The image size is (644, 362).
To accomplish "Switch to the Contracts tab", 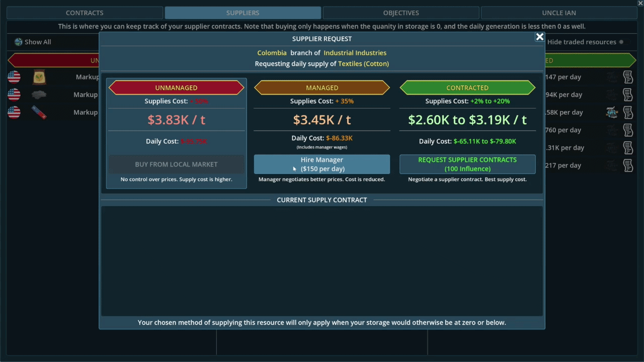I will point(85,13).
